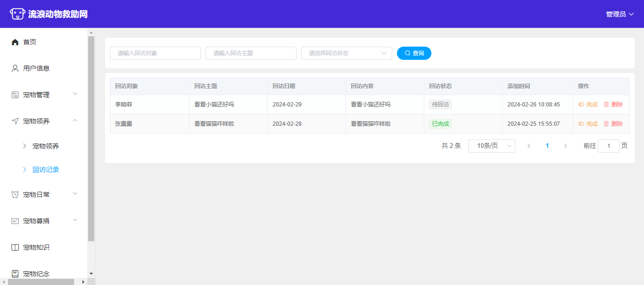This screenshot has width=644, height=285.
Task: Click the alarm clock icon for 宠物日常
Action: coord(15,195)
